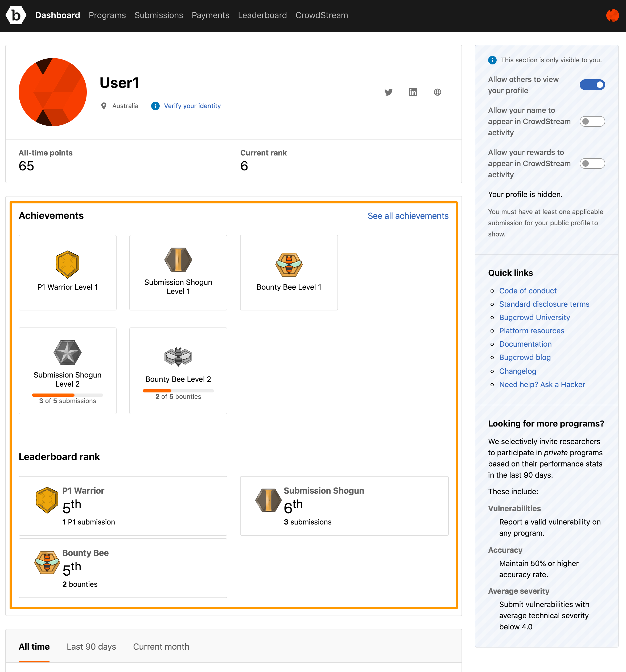This screenshot has height=672, width=626.
Task: Toggle Allow others to view your profile
Action: 592,84
